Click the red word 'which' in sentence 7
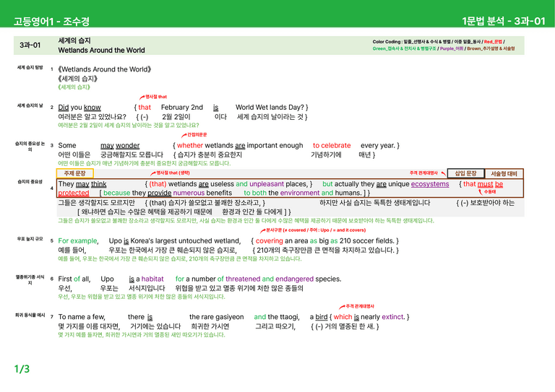The width and height of the screenshot is (555, 392). click(343, 317)
